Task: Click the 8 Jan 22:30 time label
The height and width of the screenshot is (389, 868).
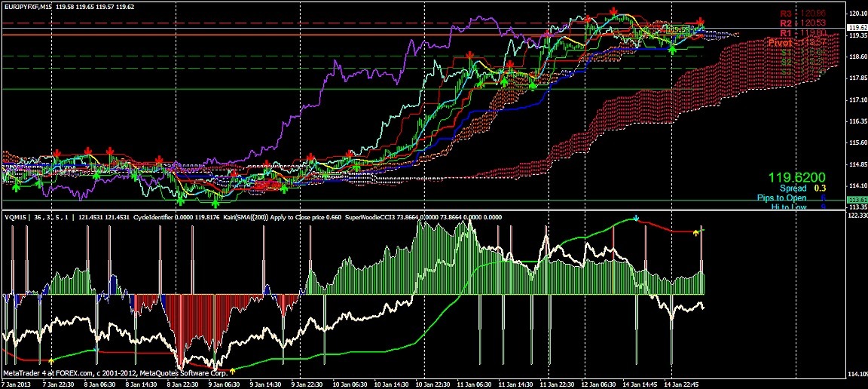Action: pyautogui.click(x=184, y=384)
